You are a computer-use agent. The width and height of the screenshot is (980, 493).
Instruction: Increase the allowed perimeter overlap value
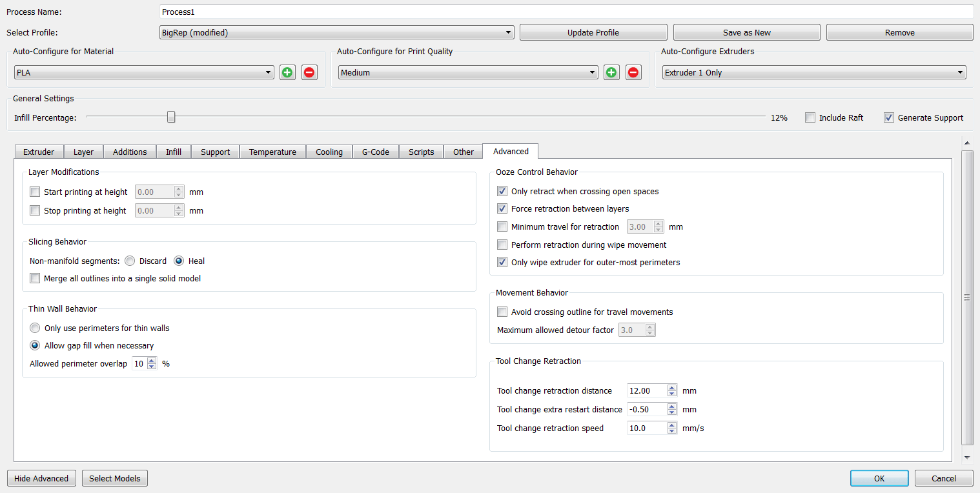pyautogui.click(x=152, y=361)
